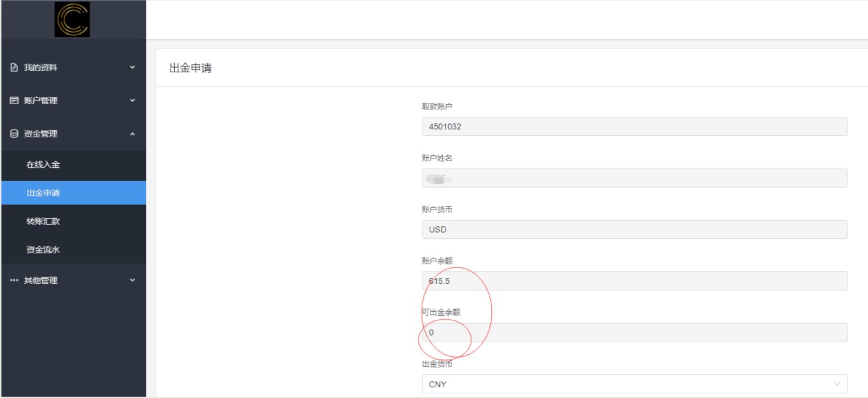Screen dimensions: 868x398
Task: Expand the 我的资料 chevron
Action: coord(132,68)
